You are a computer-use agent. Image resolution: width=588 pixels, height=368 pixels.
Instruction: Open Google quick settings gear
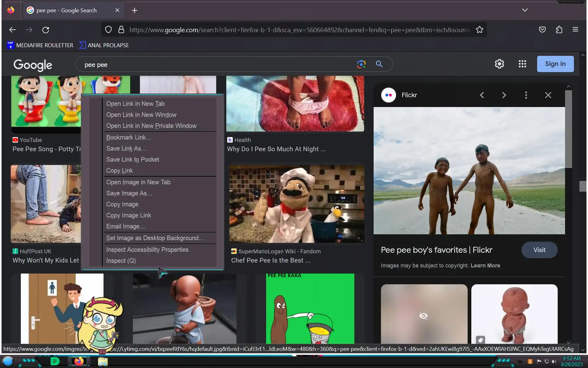point(499,64)
